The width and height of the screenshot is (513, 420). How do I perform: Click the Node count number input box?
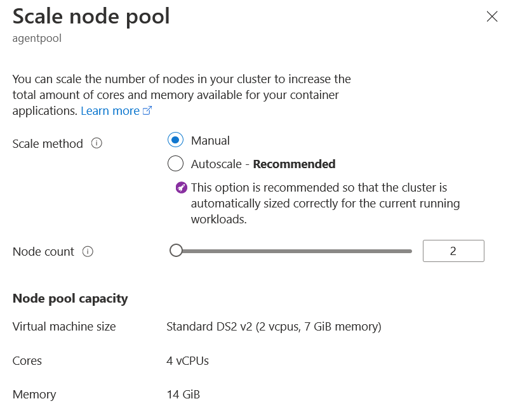click(x=453, y=251)
